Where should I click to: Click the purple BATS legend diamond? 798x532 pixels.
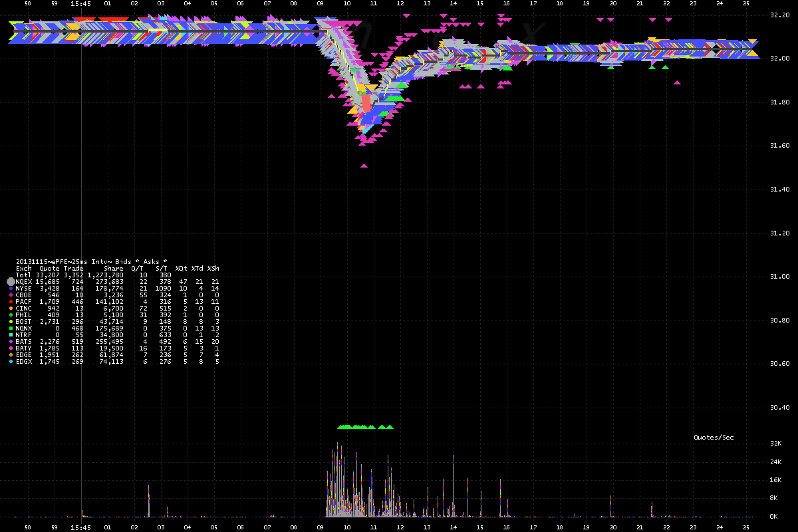click(10, 342)
